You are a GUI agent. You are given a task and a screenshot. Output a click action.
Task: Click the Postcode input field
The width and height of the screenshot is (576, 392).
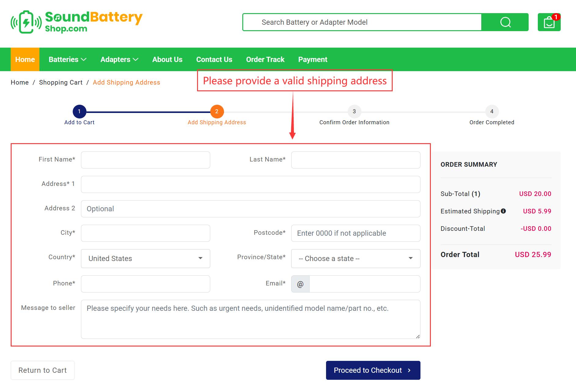click(x=356, y=233)
